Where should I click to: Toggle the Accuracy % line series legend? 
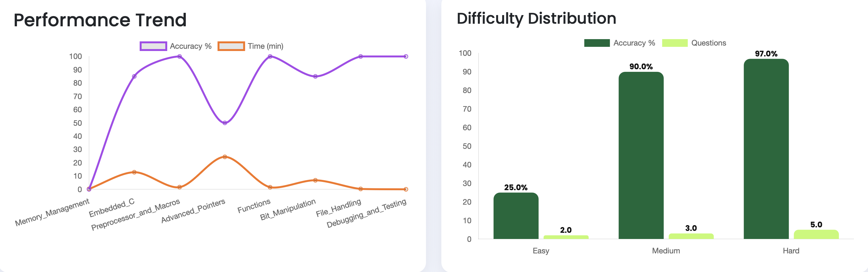176,46
